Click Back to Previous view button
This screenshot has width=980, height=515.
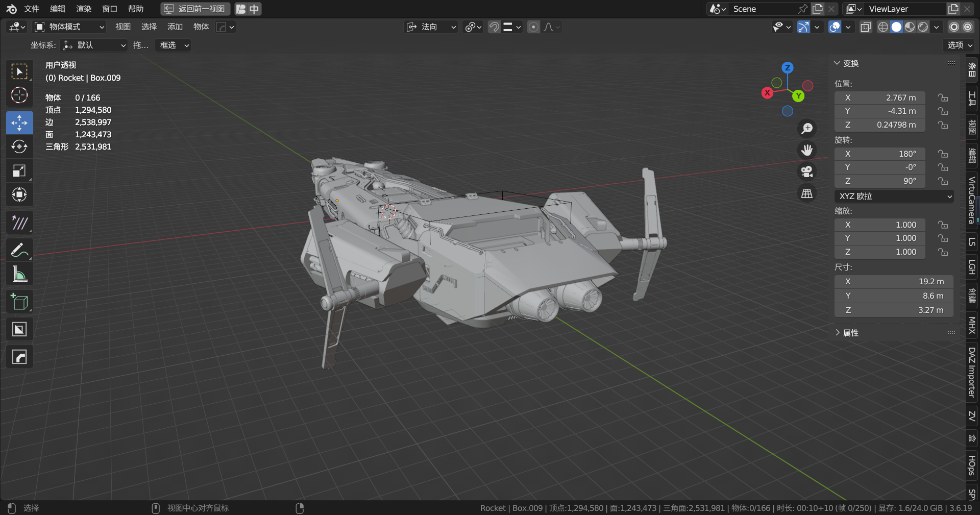pyautogui.click(x=195, y=9)
